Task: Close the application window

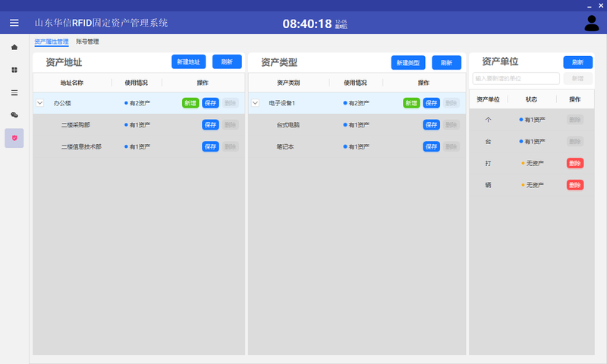Action: (x=601, y=5)
